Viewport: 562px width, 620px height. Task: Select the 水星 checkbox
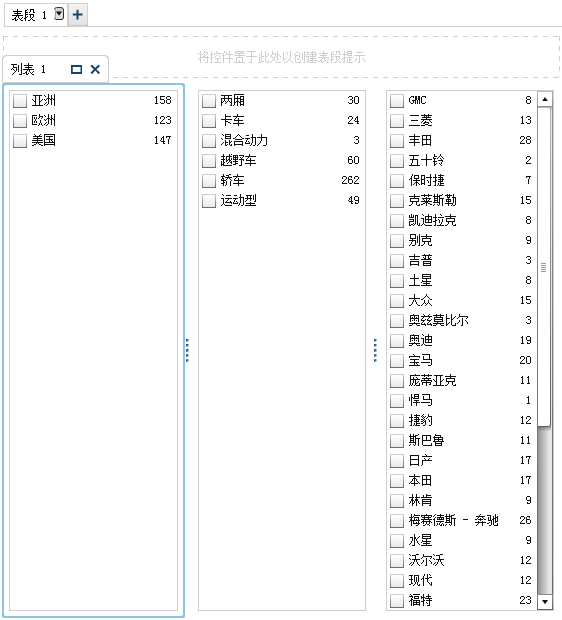(397, 541)
